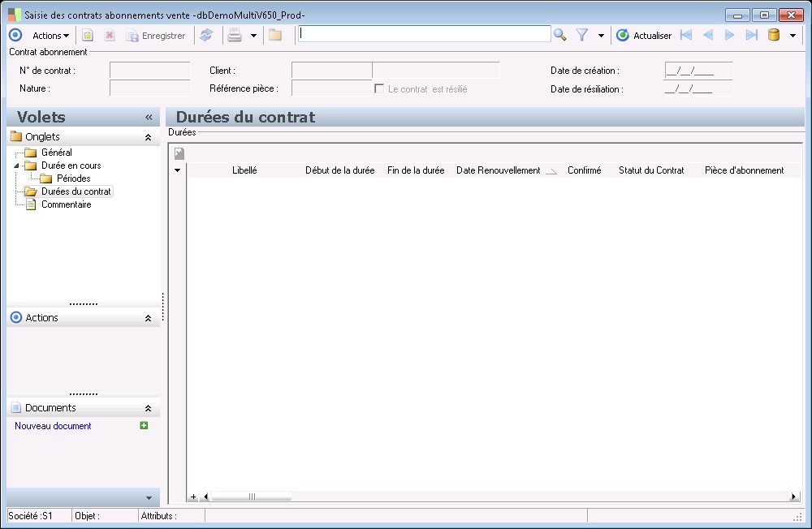Go to first record
Image resolution: width=812 pixels, height=529 pixels.
686,35
